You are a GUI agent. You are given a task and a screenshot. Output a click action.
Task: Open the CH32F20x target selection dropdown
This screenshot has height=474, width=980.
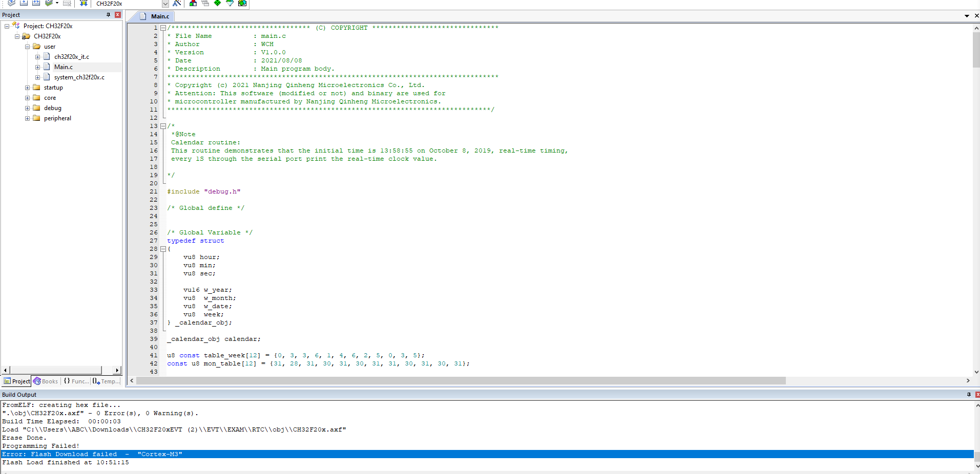165,4
